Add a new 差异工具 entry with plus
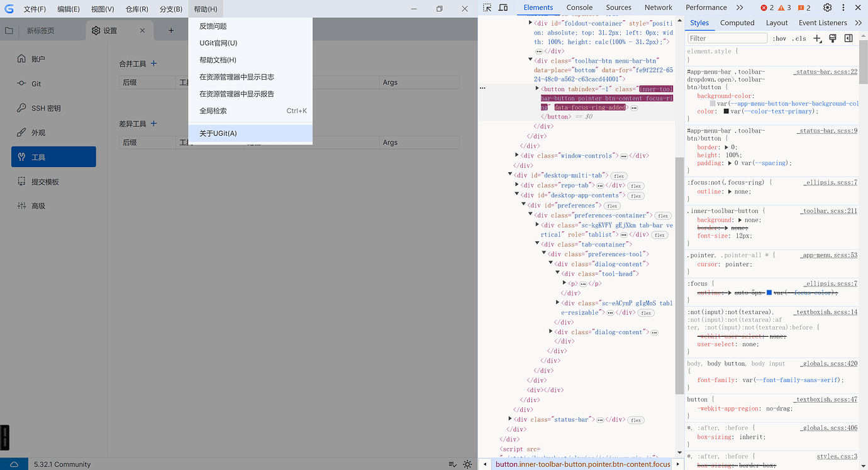Screen dimensions: 868x470 (154, 124)
